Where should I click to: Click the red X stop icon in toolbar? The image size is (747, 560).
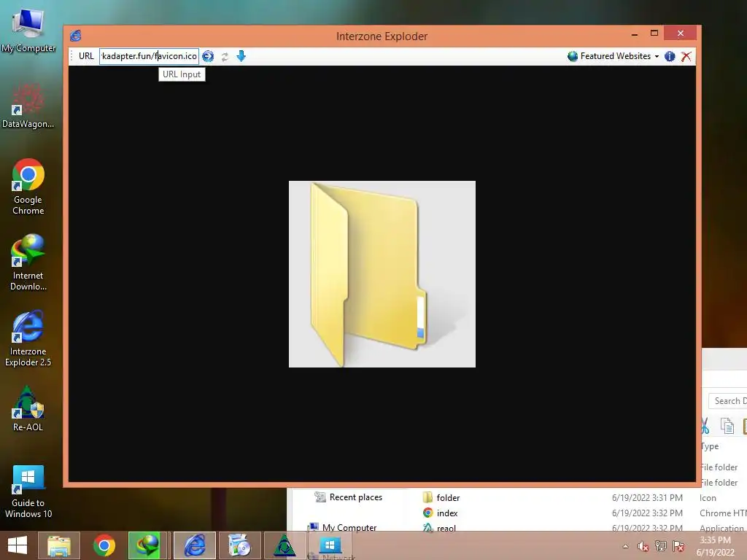[686, 56]
